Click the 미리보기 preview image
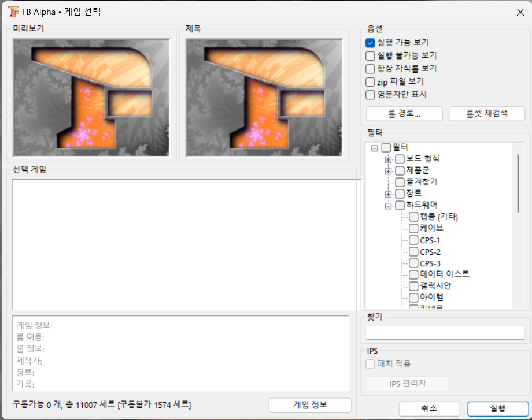The width and height of the screenshot is (532, 420). coord(91,98)
